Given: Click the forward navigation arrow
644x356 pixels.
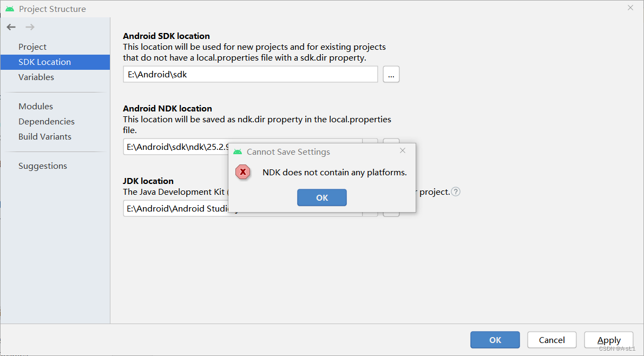Looking at the screenshot, I should [x=29, y=27].
